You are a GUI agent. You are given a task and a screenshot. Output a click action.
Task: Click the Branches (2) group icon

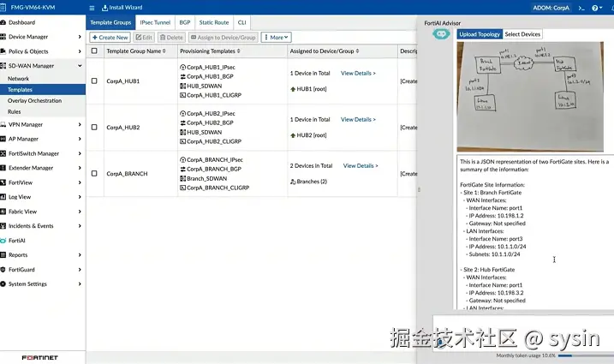[x=293, y=182]
